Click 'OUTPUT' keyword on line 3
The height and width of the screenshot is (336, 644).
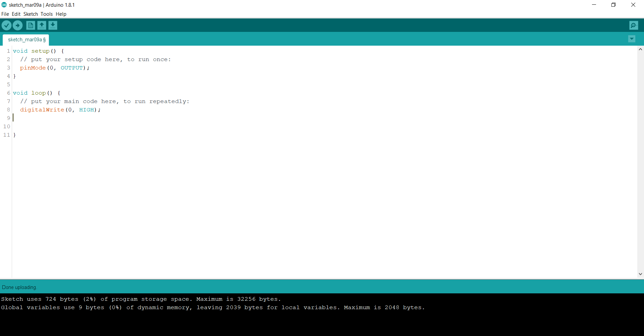pos(72,68)
